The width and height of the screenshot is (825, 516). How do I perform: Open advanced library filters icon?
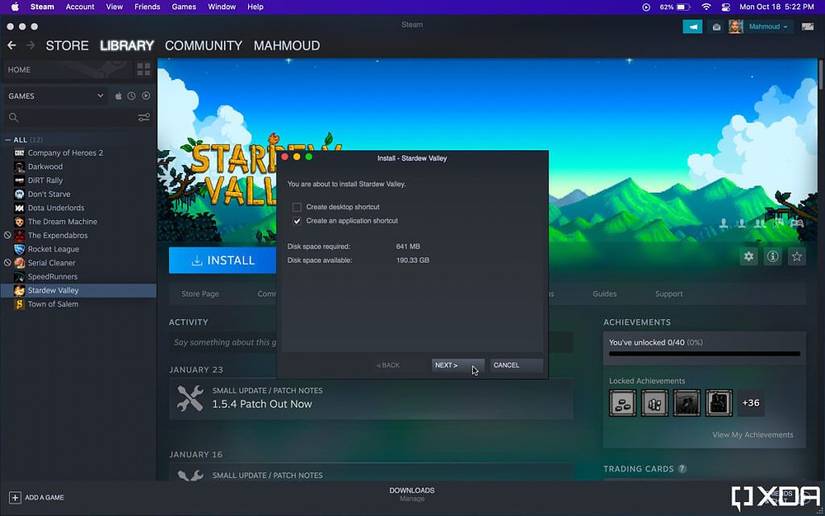(144, 117)
